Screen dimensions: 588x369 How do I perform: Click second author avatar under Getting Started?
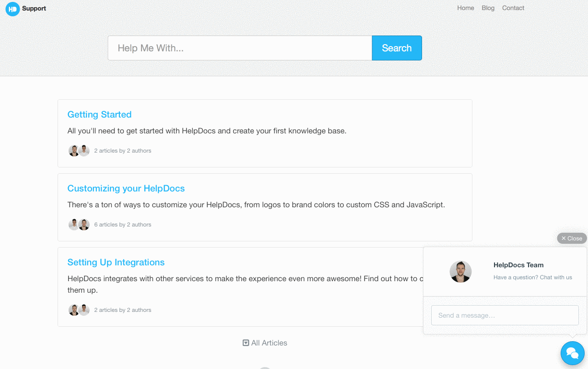[84, 151]
